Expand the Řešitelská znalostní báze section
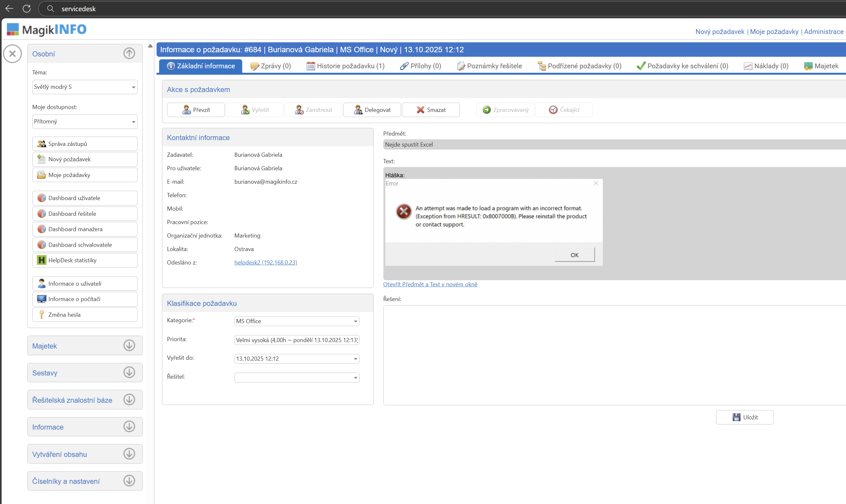 [x=129, y=399]
